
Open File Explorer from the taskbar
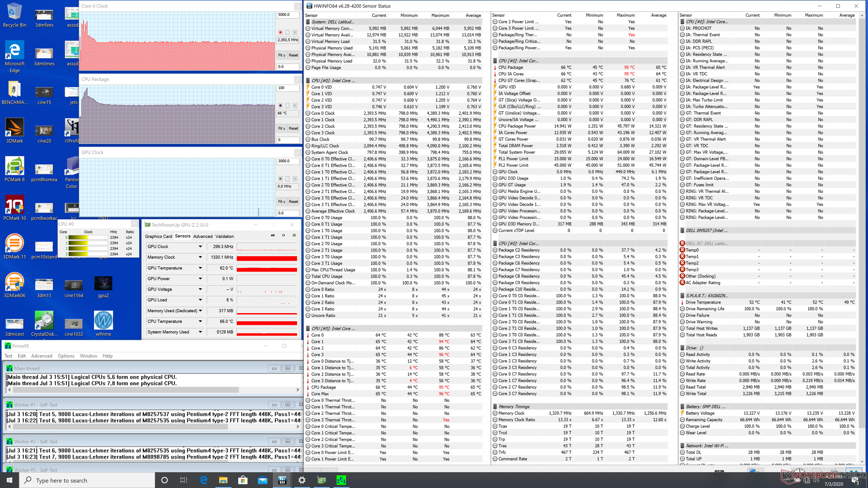point(223,480)
